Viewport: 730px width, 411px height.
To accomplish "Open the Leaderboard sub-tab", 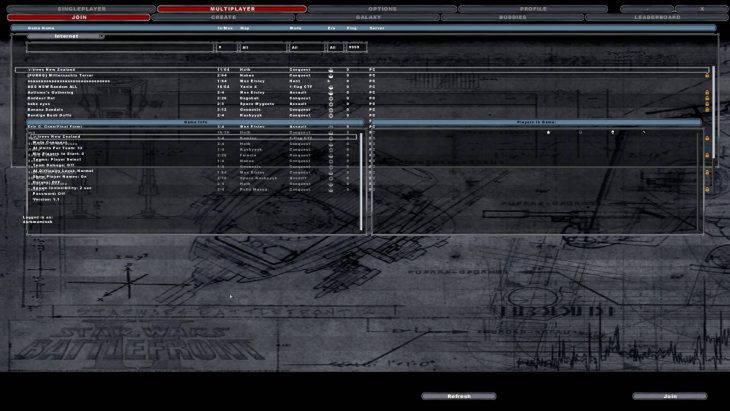I will pyautogui.click(x=657, y=17).
